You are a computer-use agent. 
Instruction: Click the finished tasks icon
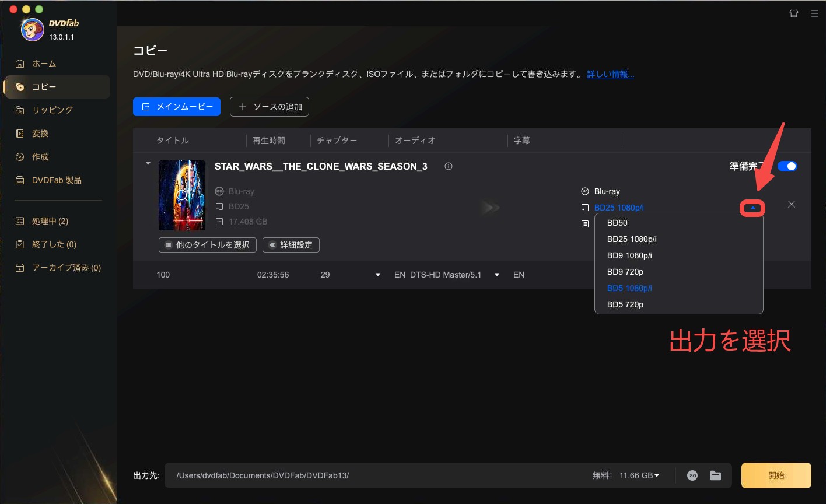coord(20,244)
